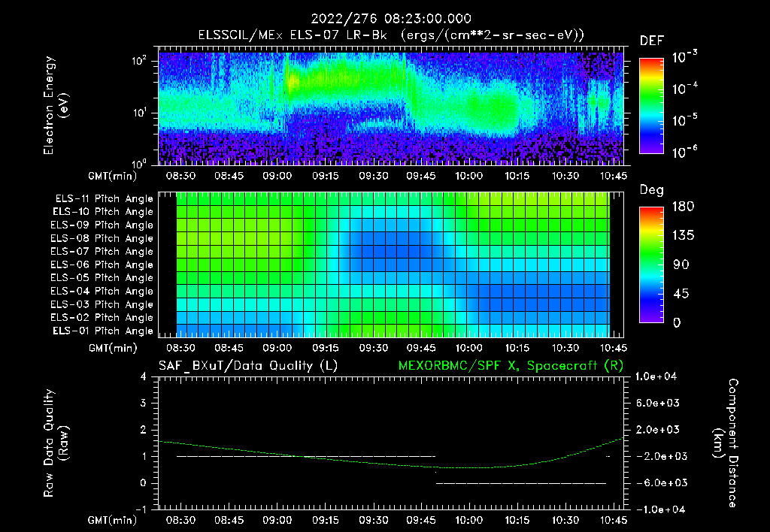Select the ELS-08 Pitch Angle row label
The image size is (770, 532).
[102, 238]
